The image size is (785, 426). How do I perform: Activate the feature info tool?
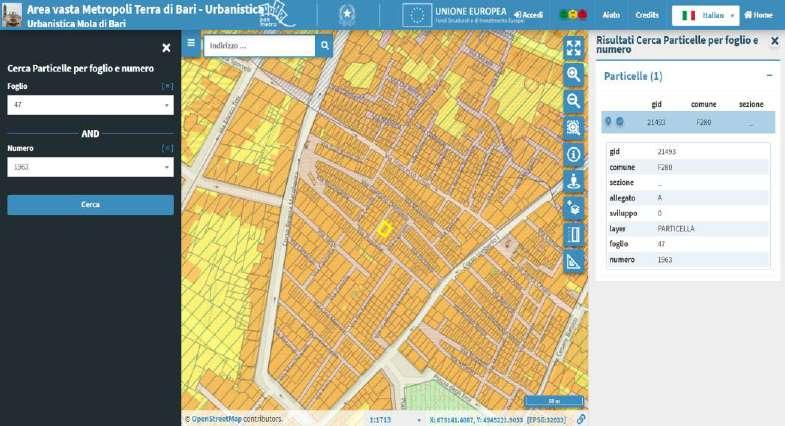pos(574,155)
